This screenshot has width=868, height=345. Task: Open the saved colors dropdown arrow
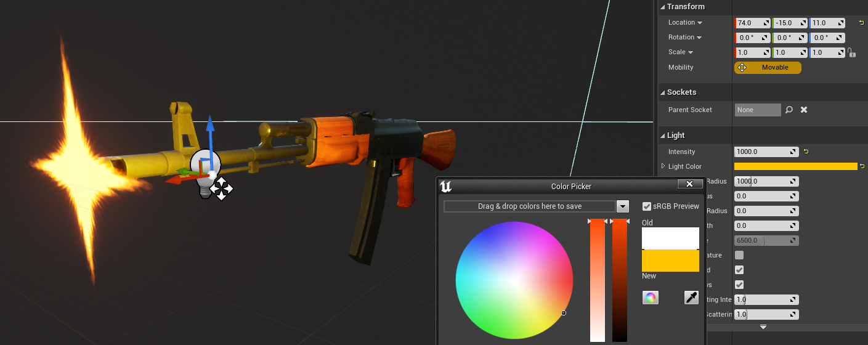click(x=623, y=206)
